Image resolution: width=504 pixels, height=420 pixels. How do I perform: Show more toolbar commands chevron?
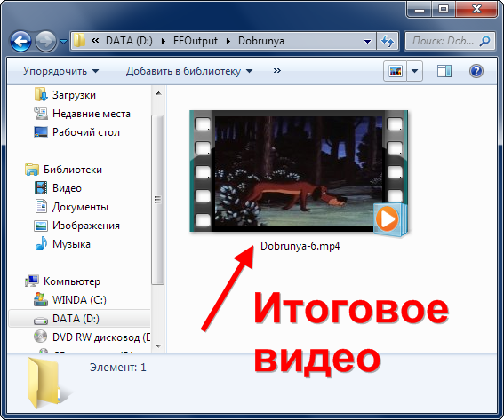[277, 71]
